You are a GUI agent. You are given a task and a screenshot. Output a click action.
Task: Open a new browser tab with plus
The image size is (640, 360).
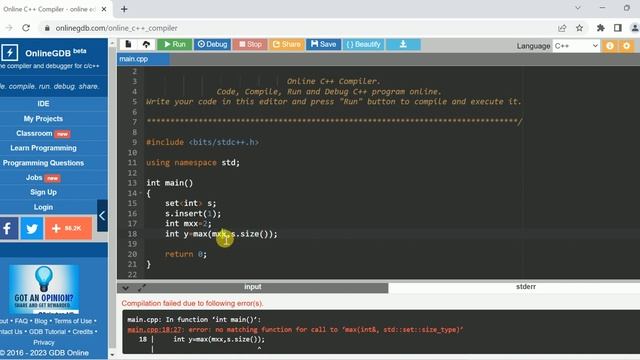pos(124,9)
